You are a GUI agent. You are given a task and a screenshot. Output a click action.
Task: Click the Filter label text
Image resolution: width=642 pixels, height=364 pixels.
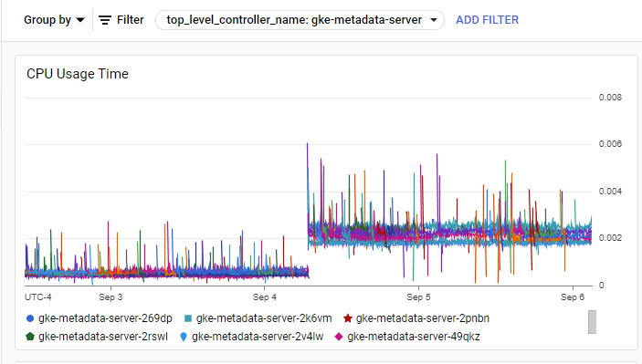point(131,20)
